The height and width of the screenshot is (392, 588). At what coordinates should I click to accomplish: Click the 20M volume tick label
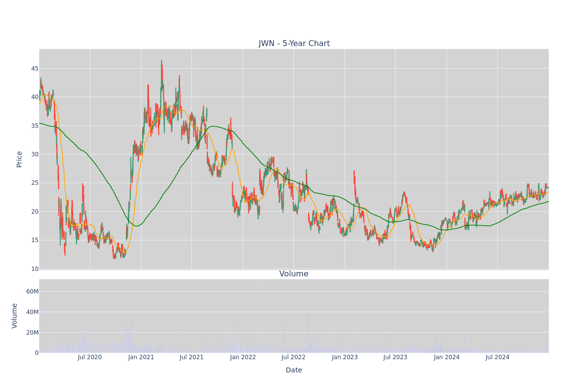(32, 333)
